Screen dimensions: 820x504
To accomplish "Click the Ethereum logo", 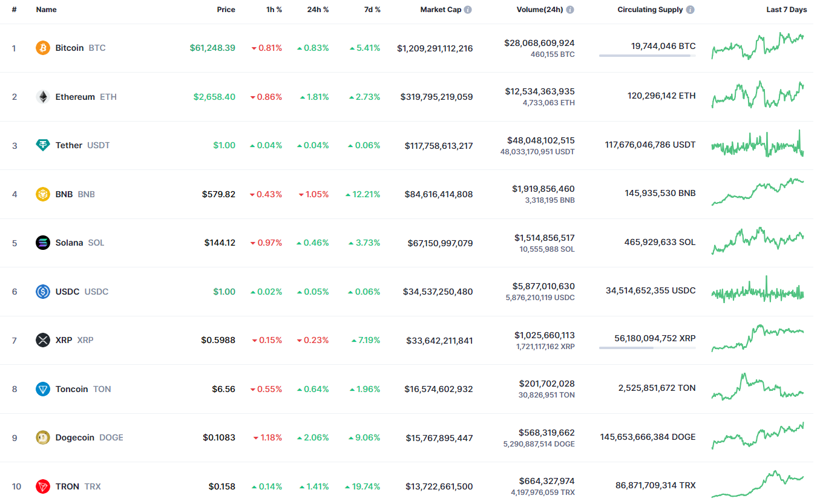I will pyautogui.click(x=42, y=97).
